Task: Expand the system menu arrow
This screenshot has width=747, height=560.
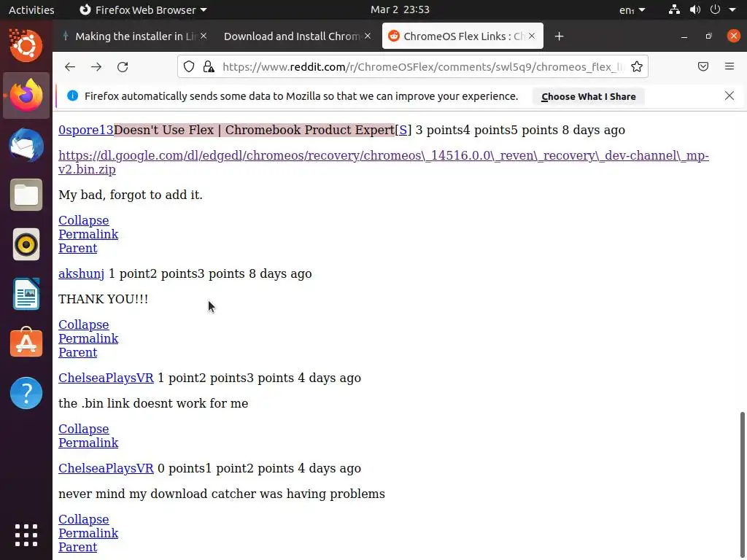Action: tap(732, 9)
